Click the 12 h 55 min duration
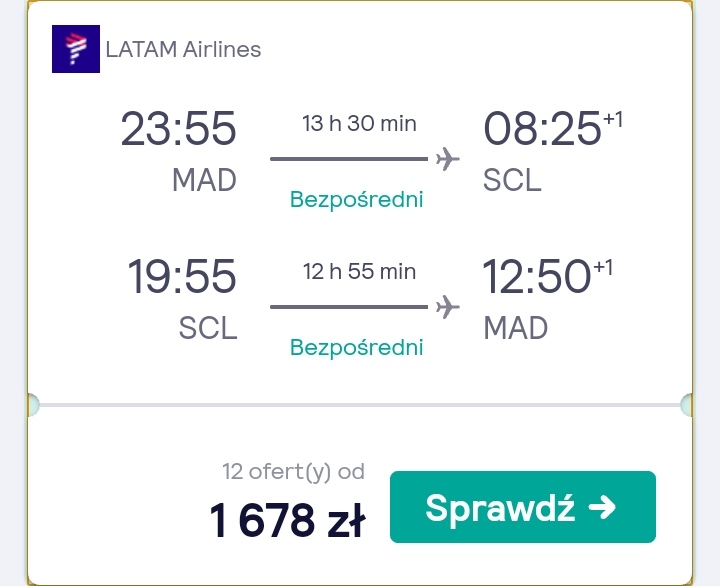720x586 pixels. pos(359,271)
